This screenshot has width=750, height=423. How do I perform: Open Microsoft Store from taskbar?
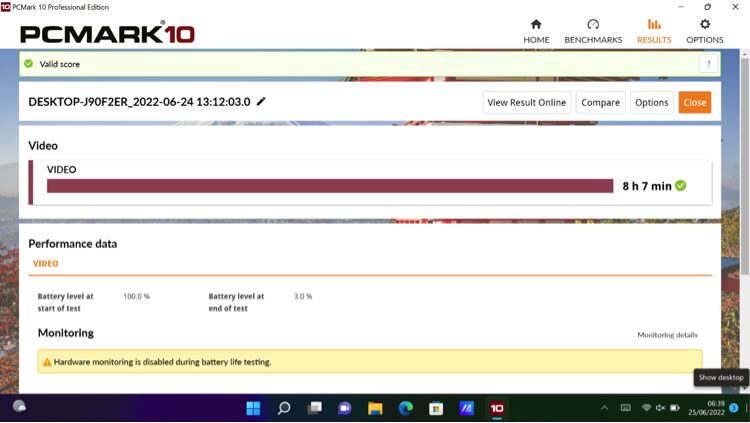pyautogui.click(x=436, y=408)
